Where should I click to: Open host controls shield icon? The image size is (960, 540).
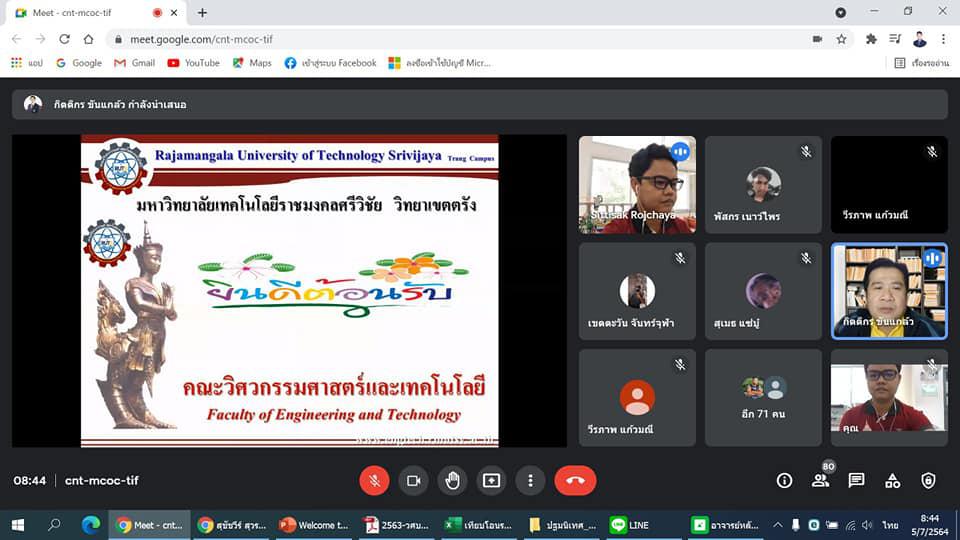click(x=928, y=481)
